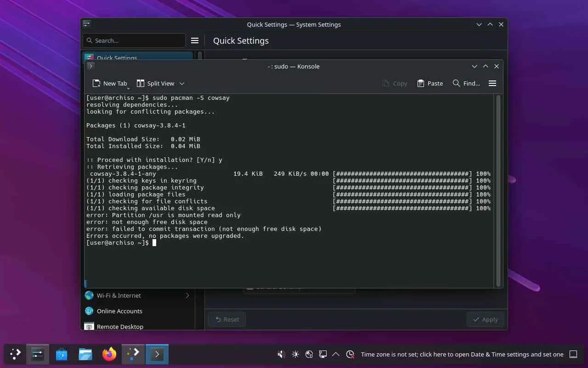Click Split View in the Konsole toolbar
This screenshot has width=588, height=368.
[x=155, y=83]
